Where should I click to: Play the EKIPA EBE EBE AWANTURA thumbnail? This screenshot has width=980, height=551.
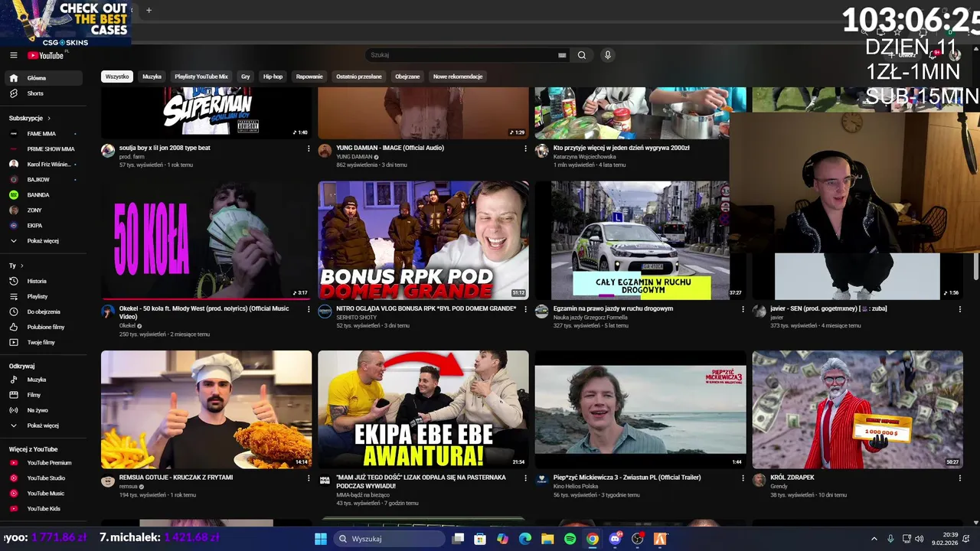click(423, 409)
